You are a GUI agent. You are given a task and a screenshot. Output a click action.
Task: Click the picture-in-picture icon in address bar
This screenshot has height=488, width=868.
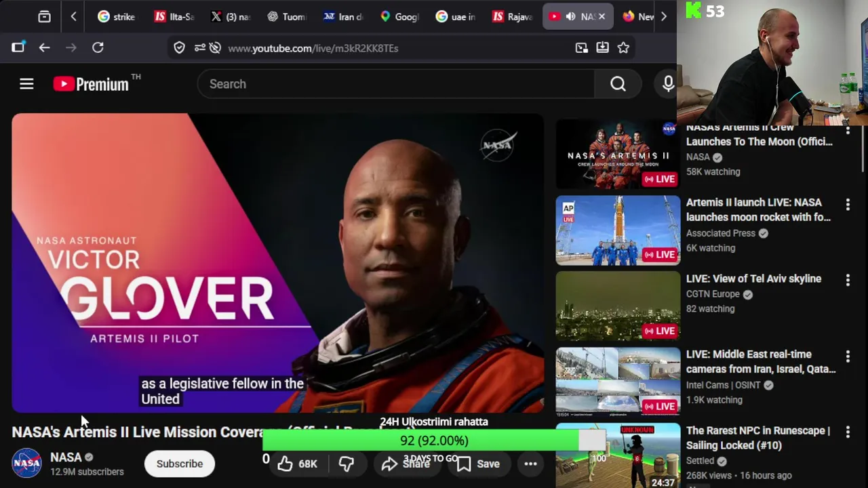(581, 47)
